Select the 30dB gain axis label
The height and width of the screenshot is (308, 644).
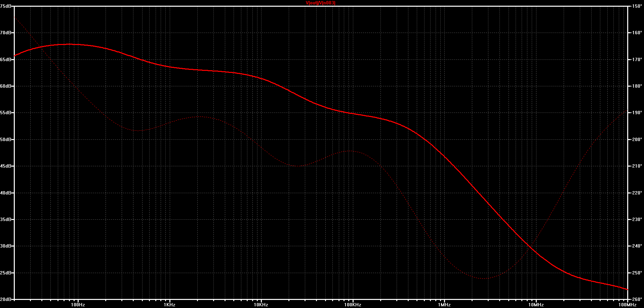point(6,246)
